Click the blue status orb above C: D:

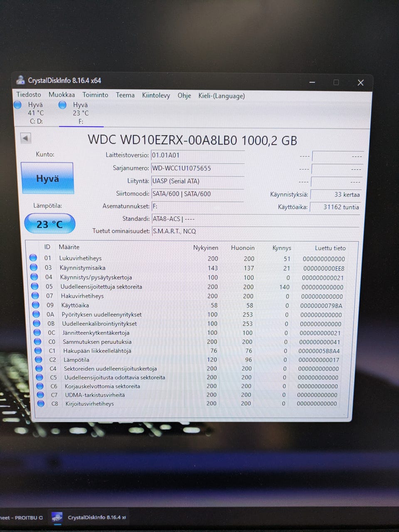(17, 105)
